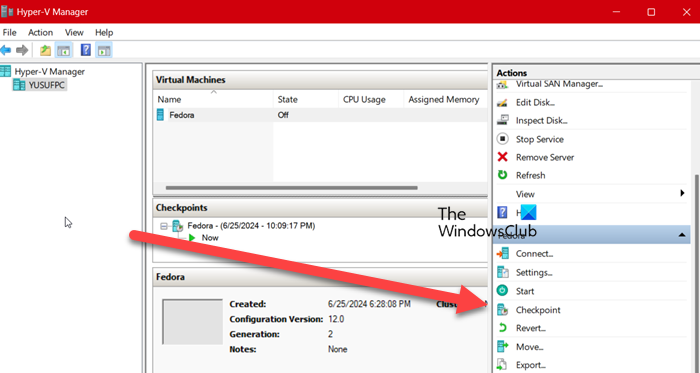Click Virtual SAN Manager... action

tap(559, 84)
